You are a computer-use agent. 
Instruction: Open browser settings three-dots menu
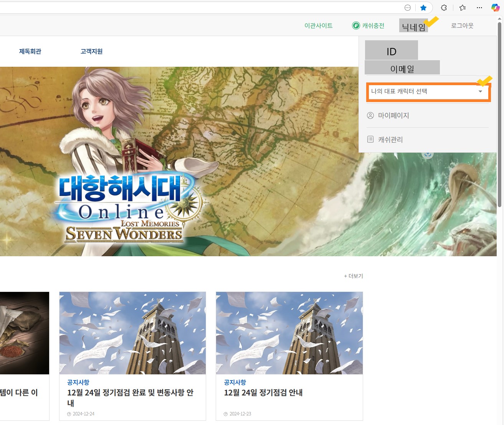click(x=479, y=8)
